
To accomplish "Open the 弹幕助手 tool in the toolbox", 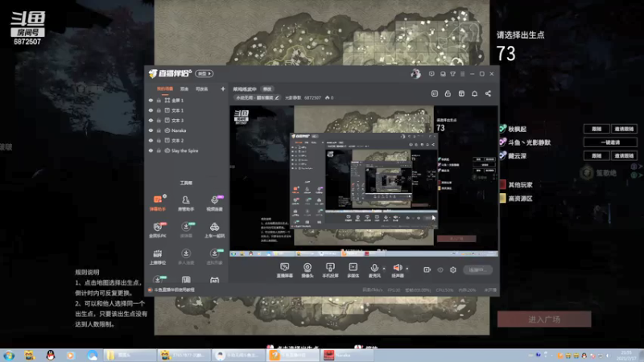I will pos(158,204).
